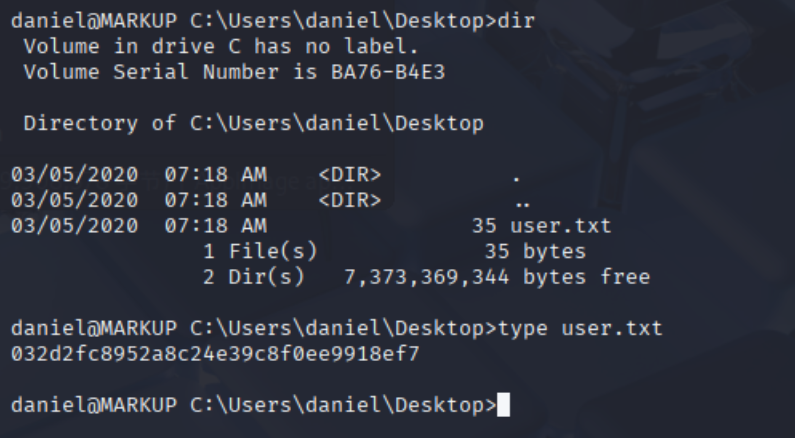Click the 'Directory of C:\Users\daniel\Desktop' line
The height and width of the screenshot is (438, 795).
click(x=254, y=124)
